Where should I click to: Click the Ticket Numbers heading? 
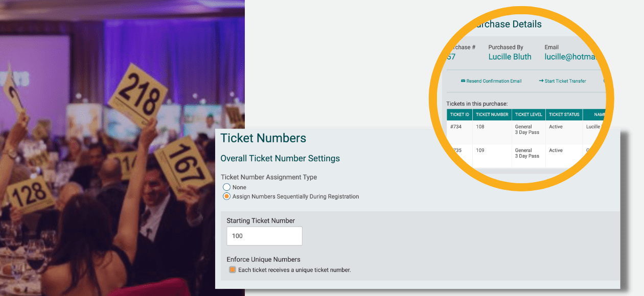(x=263, y=138)
